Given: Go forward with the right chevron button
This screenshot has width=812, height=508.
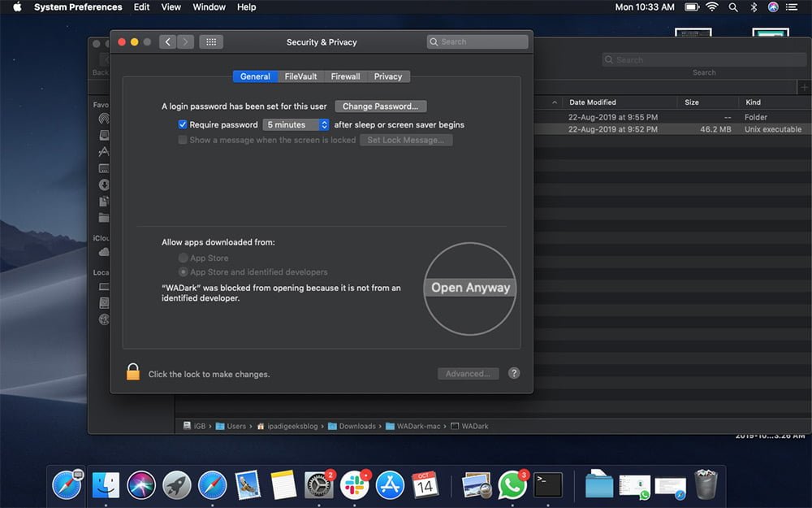Looking at the screenshot, I should [185, 42].
